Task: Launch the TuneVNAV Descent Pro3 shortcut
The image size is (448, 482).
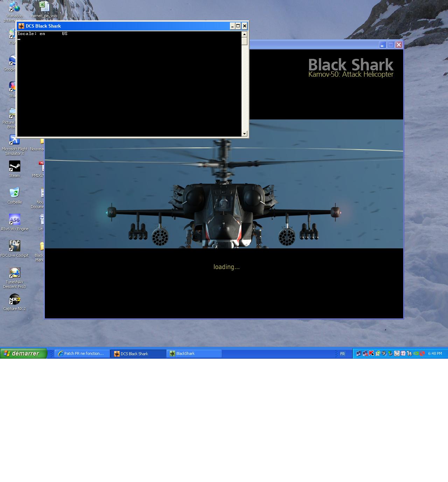Action: (14, 278)
